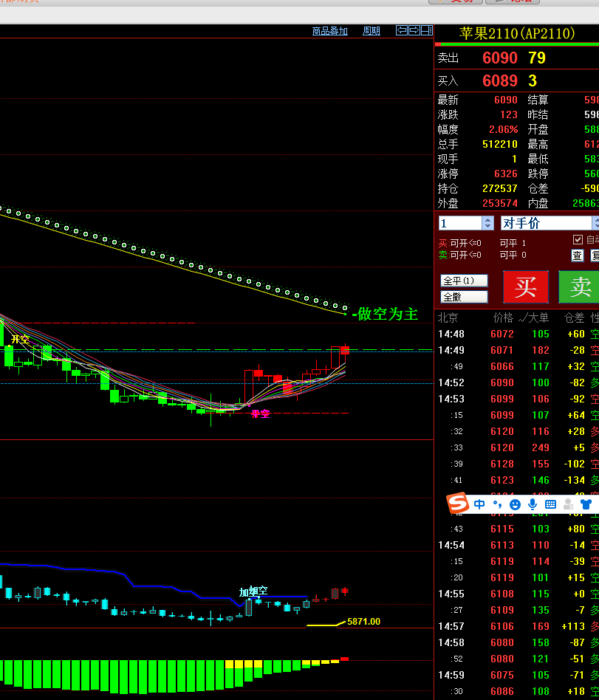
Task: Toggle Sogou punctuation mode icon
Action: pyautogui.click(x=497, y=504)
